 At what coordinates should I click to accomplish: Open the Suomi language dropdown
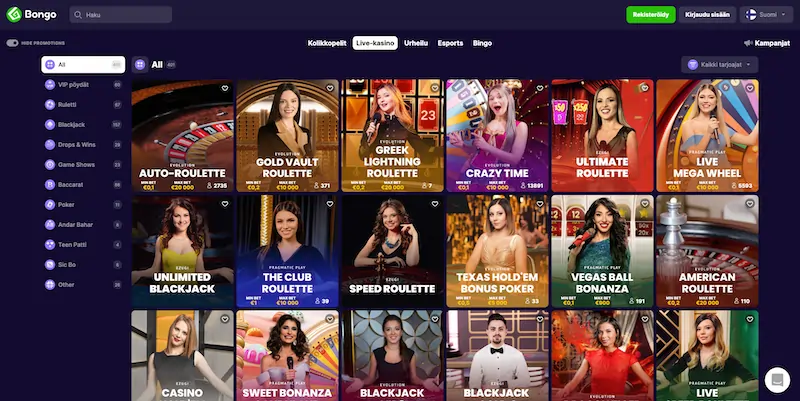(x=766, y=15)
